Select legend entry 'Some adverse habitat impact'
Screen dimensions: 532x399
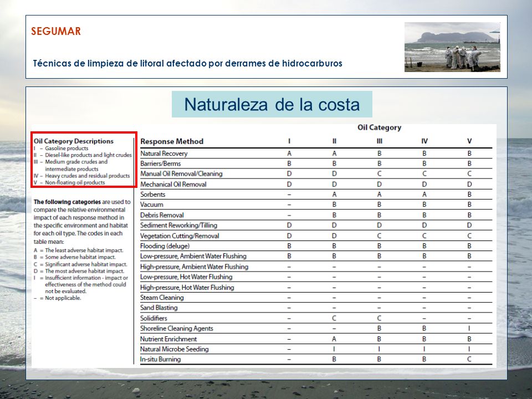click(x=80, y=257)
